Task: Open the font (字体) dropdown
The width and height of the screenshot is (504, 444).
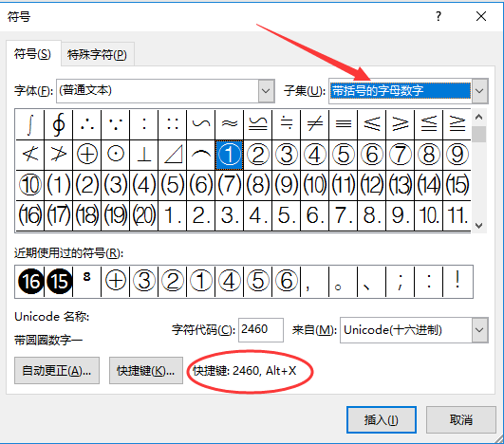Action: tap(266, 91)
